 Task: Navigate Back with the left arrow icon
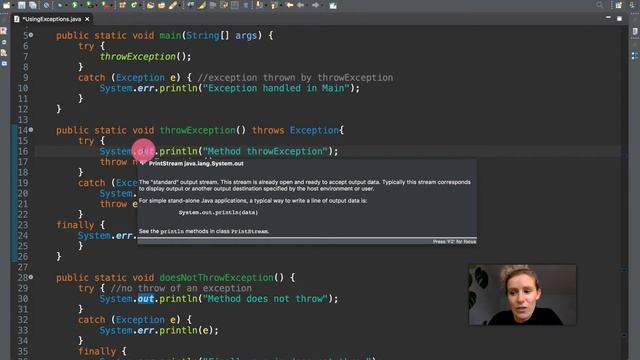pyautogui.click(x=301, y=5)
